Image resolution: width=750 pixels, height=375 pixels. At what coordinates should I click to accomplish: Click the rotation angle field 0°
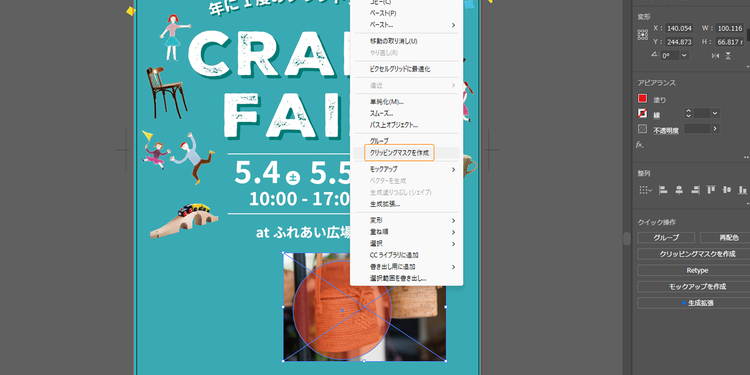click(670, 55)
